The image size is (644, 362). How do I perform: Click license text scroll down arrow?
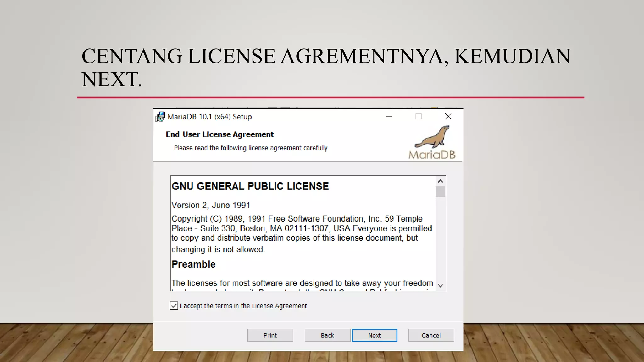coord(440,285)
